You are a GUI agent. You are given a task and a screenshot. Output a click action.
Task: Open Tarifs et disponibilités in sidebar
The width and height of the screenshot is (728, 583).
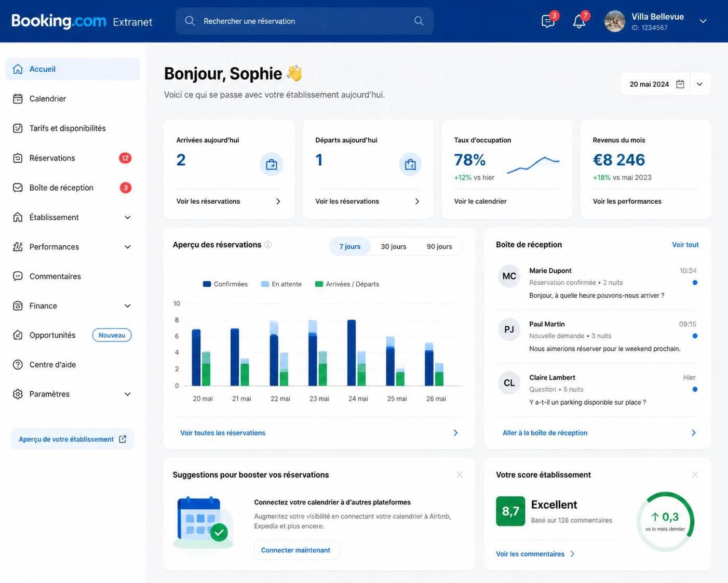click(x=73, y=128)
